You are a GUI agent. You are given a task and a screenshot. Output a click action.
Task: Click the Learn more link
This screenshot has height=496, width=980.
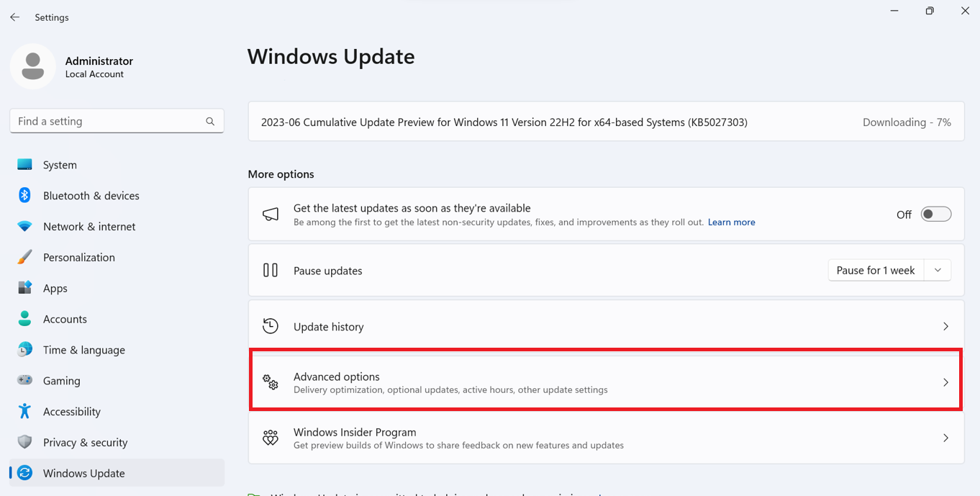pos(731,222)
